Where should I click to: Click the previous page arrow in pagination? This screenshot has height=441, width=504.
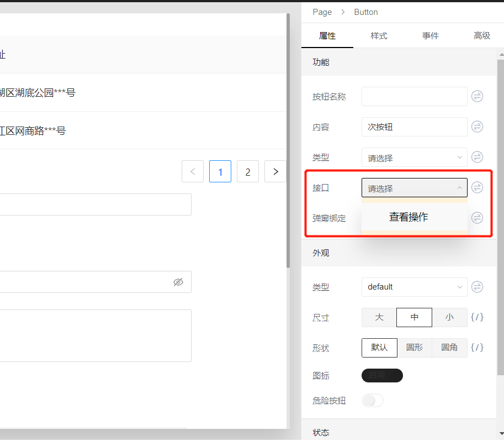pos(193,171)
